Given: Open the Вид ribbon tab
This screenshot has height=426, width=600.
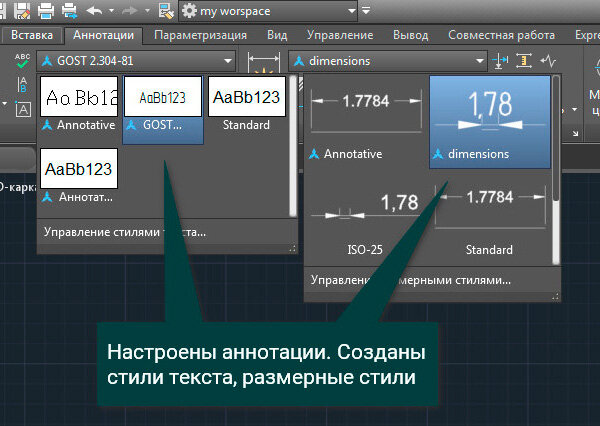Looking at the screenshot, I should 277,35.
